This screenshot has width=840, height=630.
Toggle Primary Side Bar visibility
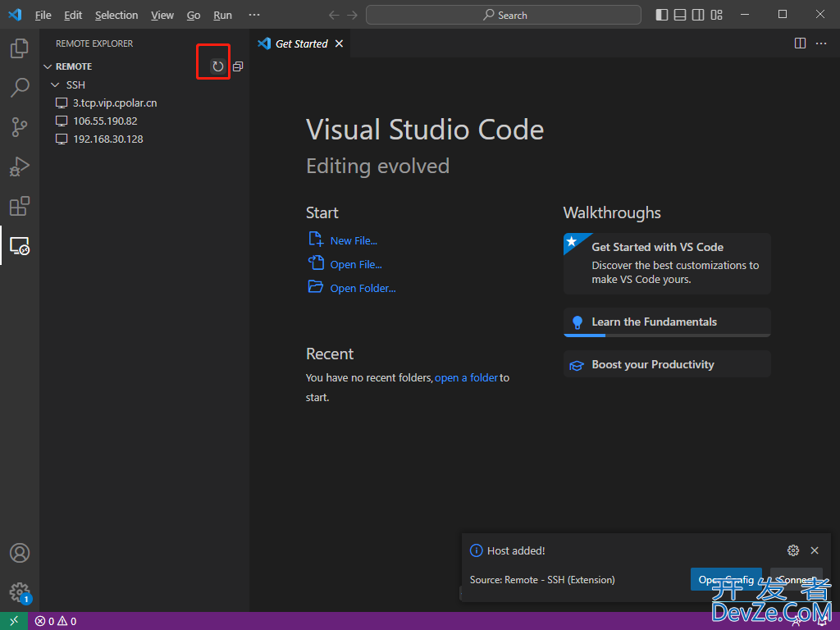coord(662,15)
